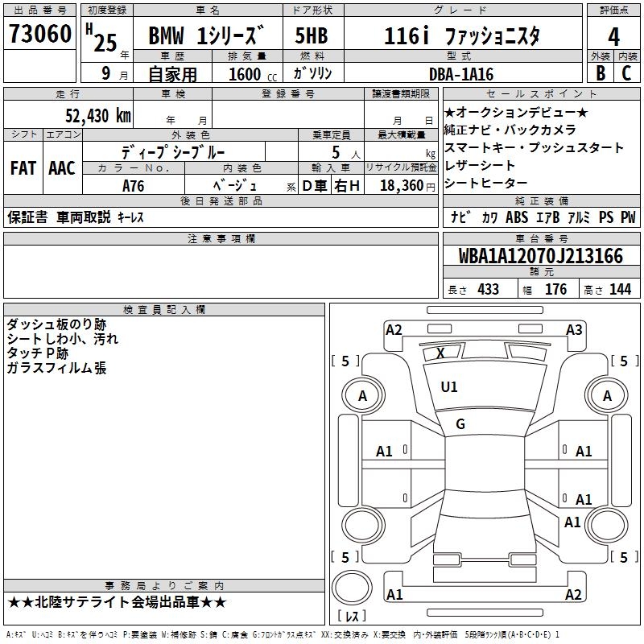Click the chassis number WBA1A12070J213166
Image resolution: width=644 pixels, height=644 pixels.
pyautogui.click(x=541, y=257)
